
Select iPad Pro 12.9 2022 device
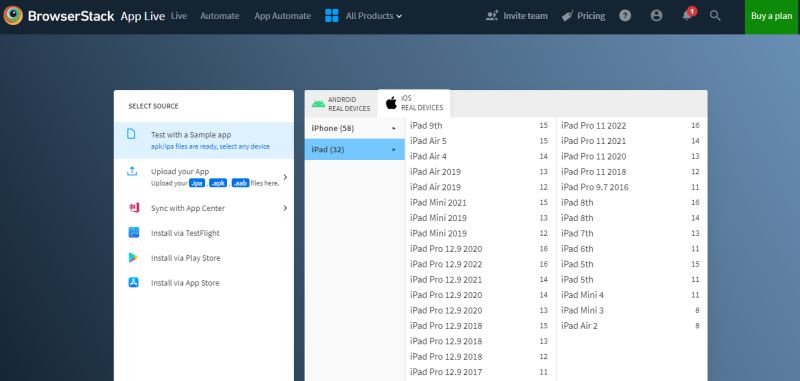point(479,264)
